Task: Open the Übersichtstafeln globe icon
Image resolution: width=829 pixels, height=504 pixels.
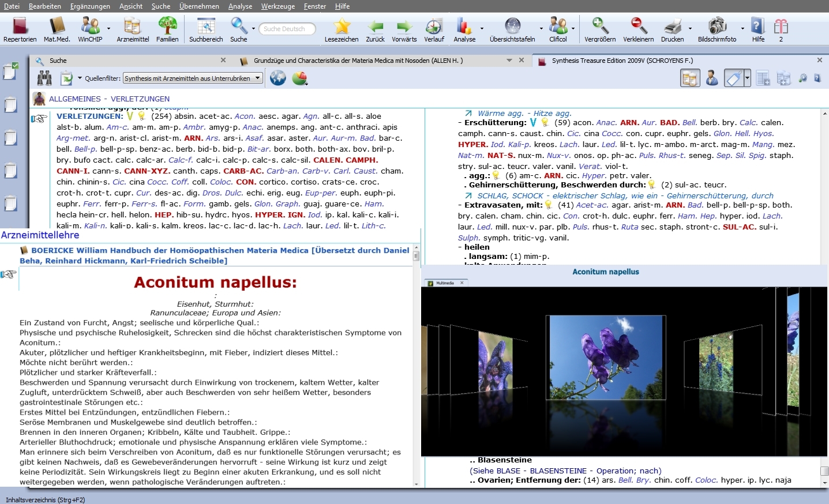Action: click(512, 29)
